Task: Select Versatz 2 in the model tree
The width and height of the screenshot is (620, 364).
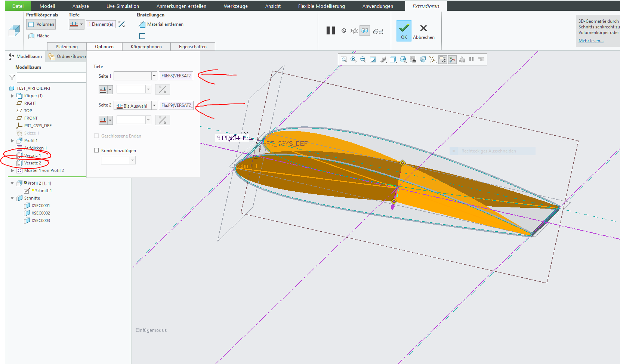Action: coord(33,163)
